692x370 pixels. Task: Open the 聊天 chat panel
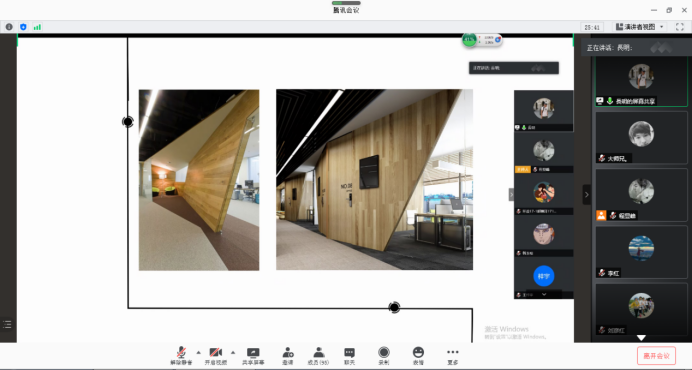point(350,356)
